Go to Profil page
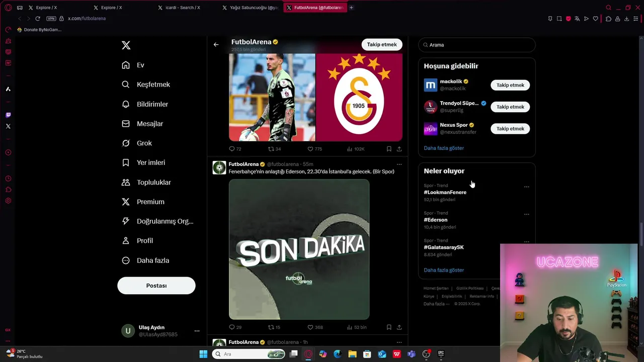This screenshot has height=362, width=644. click(x=137, y=241)
